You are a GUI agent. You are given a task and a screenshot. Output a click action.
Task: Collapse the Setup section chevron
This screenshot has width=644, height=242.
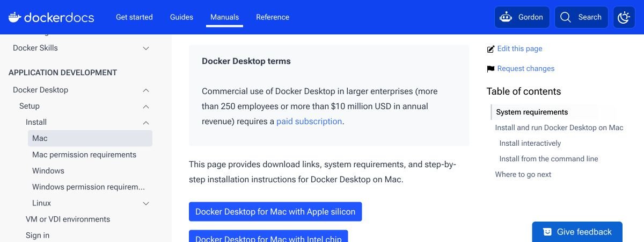click(146, 106)
